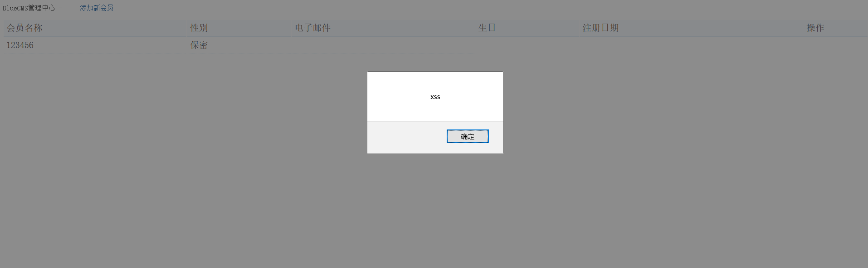Click the empty email cell of member 123456

point(383,45)
